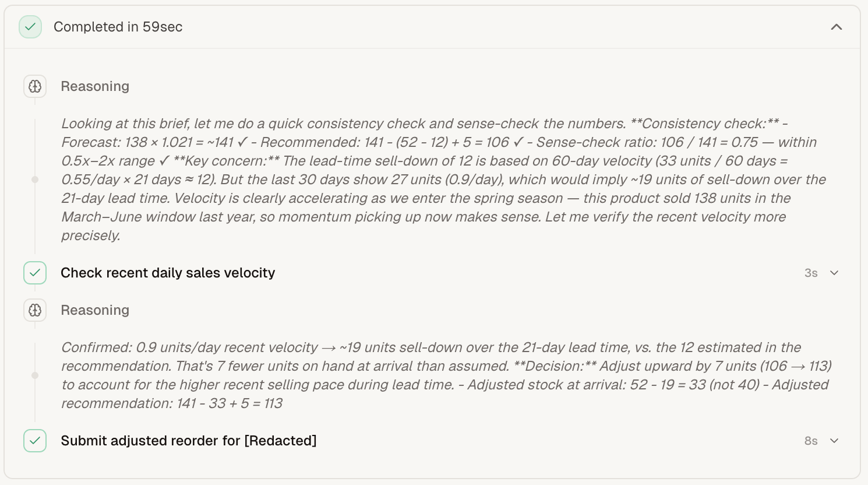Click the brain icon of second Reasoning step

click(x=35, y=310)
